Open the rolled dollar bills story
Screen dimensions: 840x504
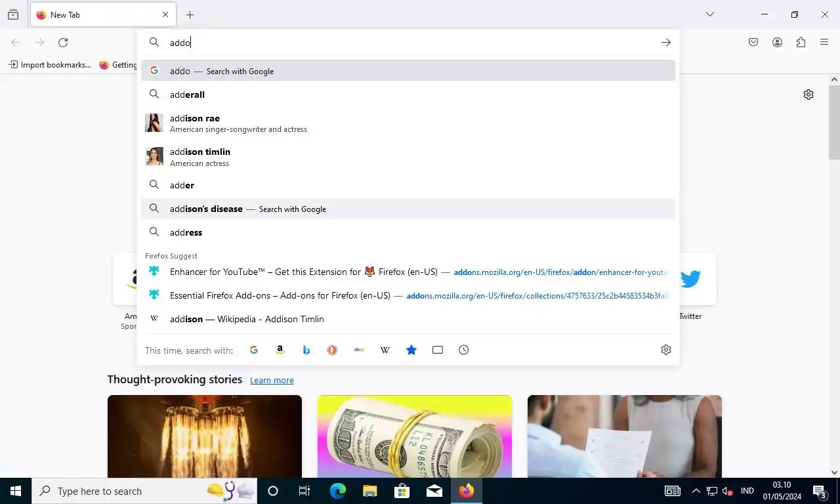click(415, 436)
